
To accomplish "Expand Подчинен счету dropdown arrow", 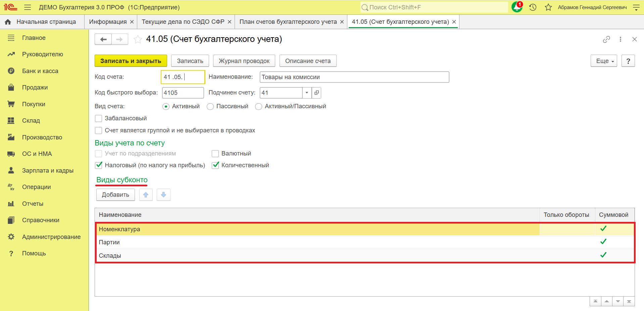I will (x=307, y=93).
